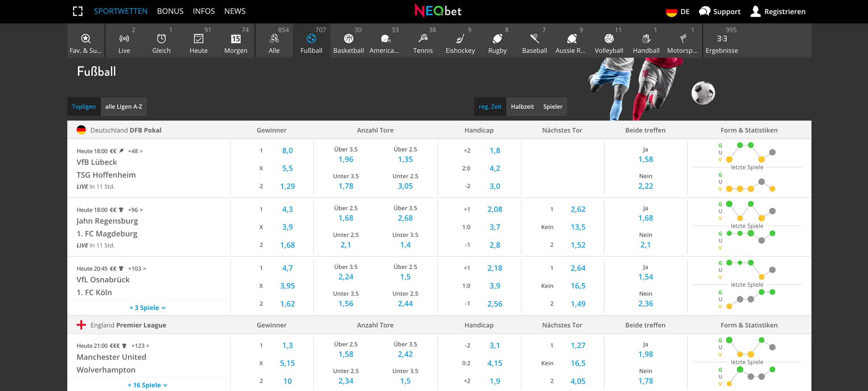This screenshot has height=391, width=868.
Task: Open the Fav. & Suche star icon
Action: point(86,38)
